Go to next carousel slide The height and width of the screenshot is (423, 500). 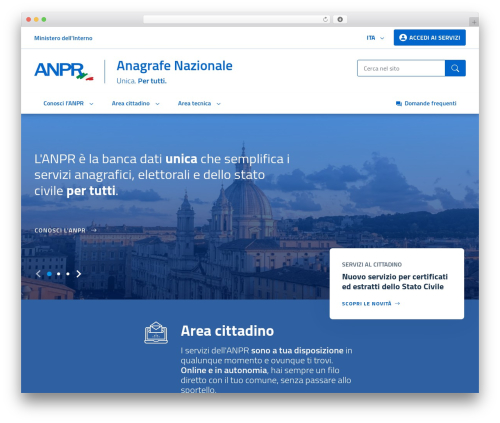[x=79, y=274]
